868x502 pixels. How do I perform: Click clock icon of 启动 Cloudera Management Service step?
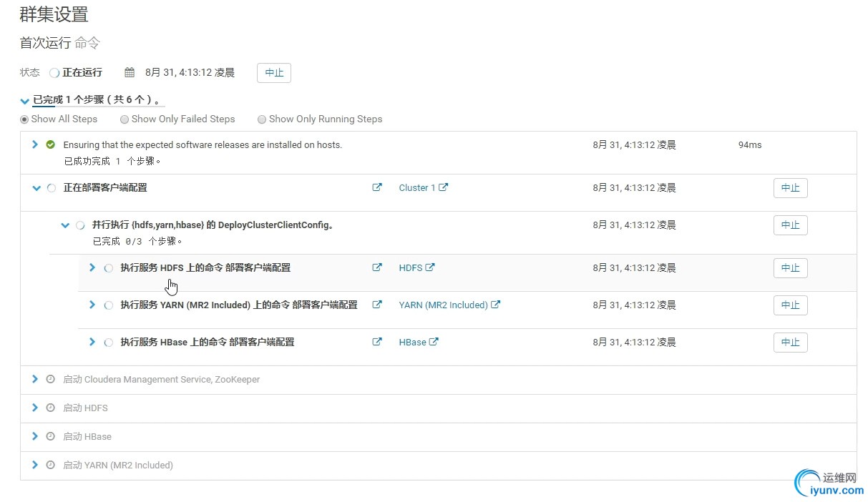(50, 379)
